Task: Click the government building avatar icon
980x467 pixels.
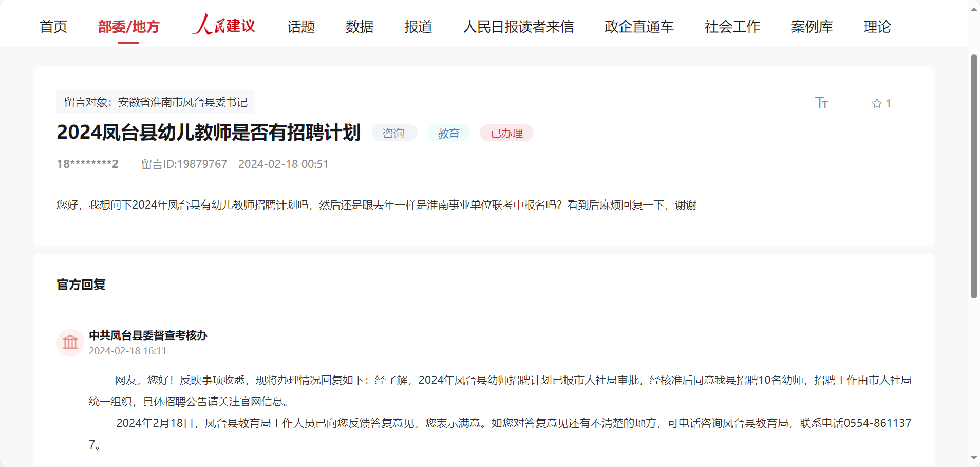Action: [x=70, y=342]
